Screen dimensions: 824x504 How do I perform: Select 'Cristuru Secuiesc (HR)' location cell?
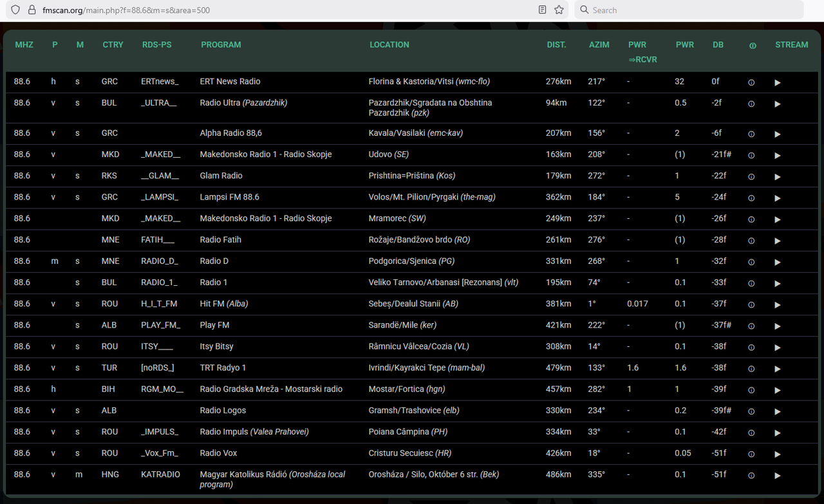[411, 453]
